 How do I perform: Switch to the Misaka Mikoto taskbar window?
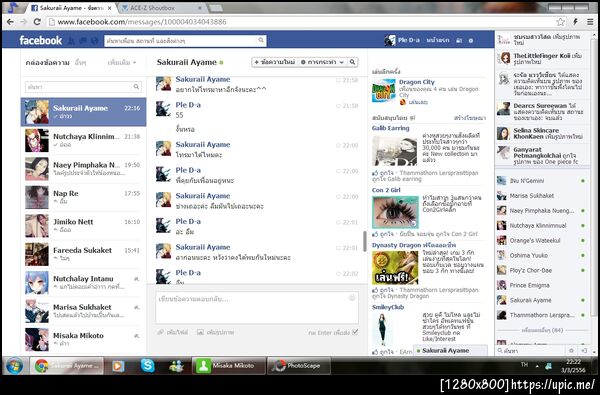228,366
